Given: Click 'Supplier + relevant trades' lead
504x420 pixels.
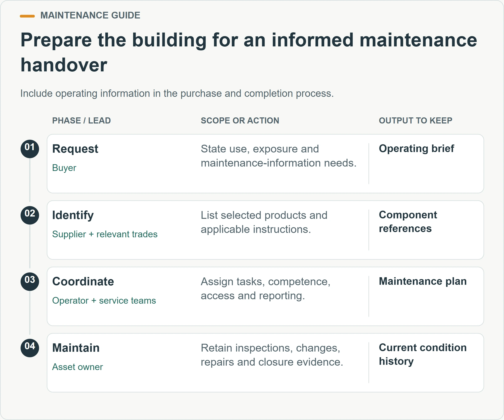Looking at the screenshot, I should (105, 234).
